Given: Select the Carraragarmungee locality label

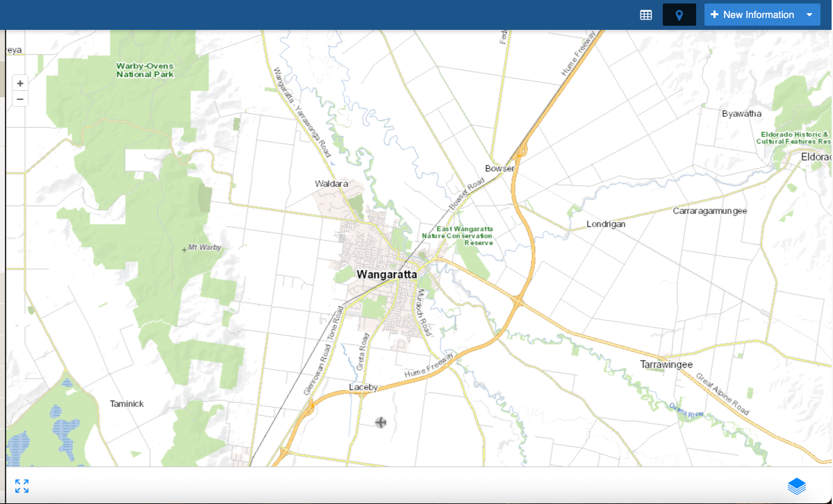Looking at the screenshot, I should 709,210.
